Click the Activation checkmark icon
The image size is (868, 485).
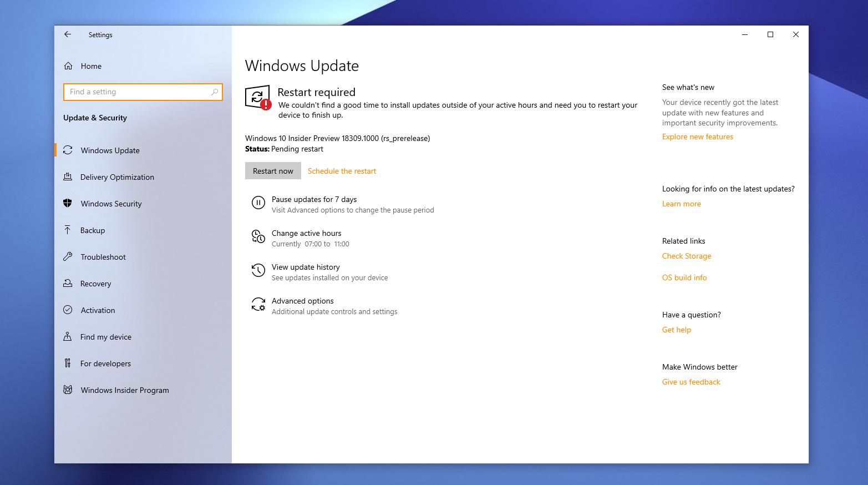pos(68,310)
